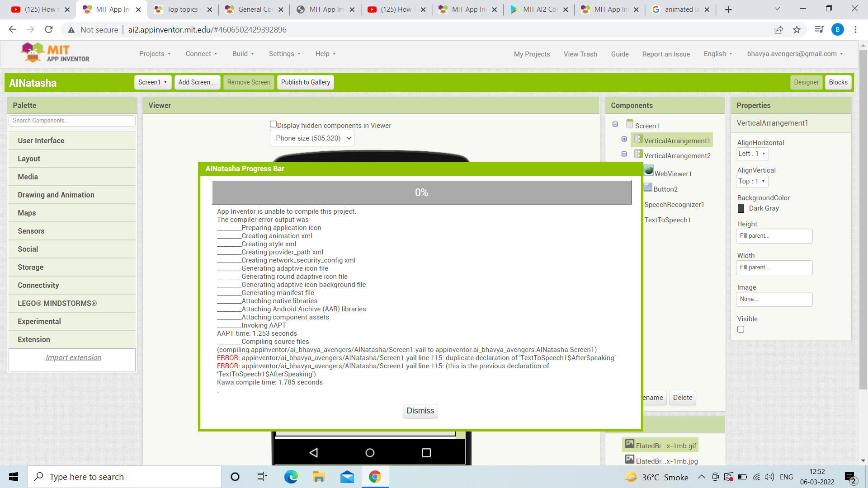Select the Screen1 component icon
Viewport: 868px width, 488px height.
(x=630, y=124)
